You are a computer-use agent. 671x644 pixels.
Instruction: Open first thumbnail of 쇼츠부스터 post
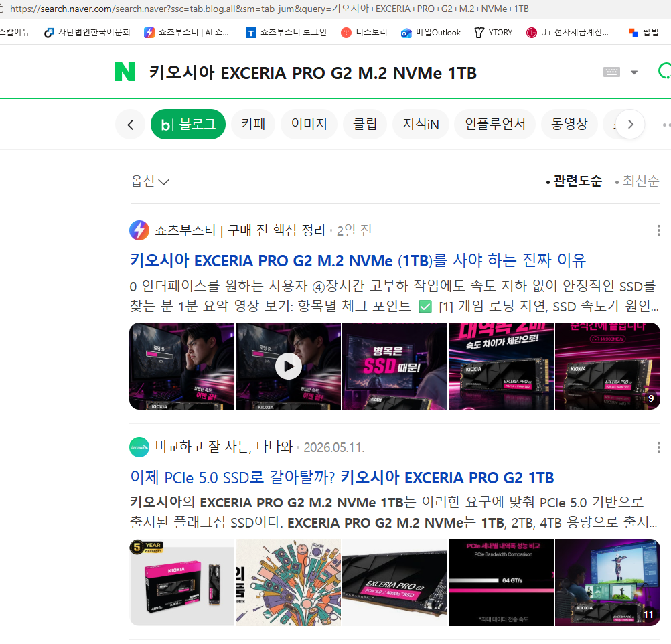[x=182, y=366]
